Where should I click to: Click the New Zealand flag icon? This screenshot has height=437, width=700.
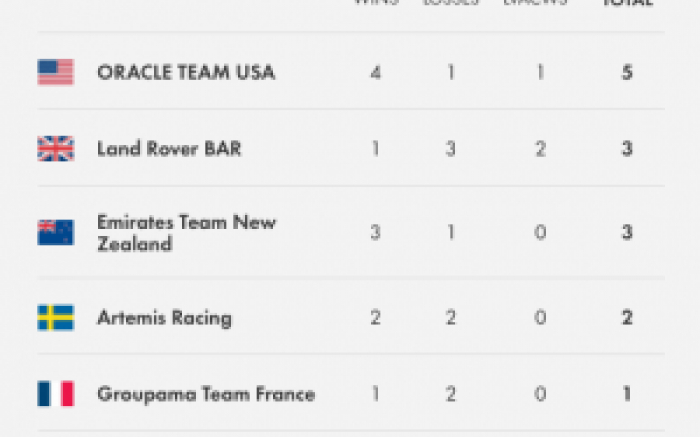coord(56,232)
